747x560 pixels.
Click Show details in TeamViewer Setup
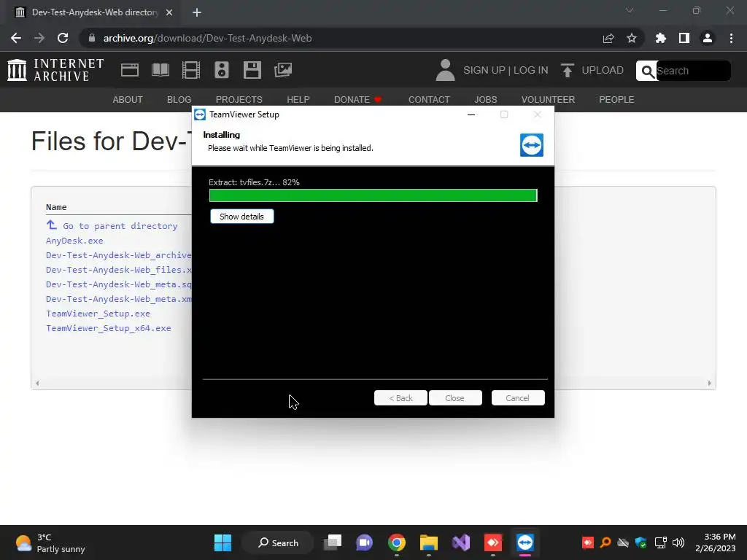click(x=242, y=217)
